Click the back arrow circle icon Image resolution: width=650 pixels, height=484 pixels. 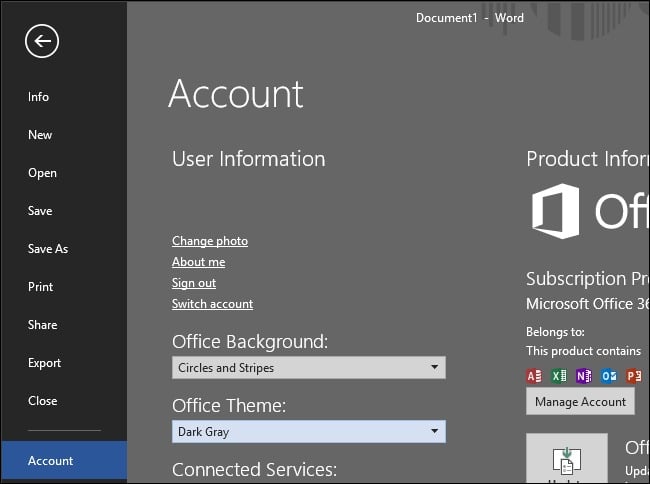tap(42, 41)
